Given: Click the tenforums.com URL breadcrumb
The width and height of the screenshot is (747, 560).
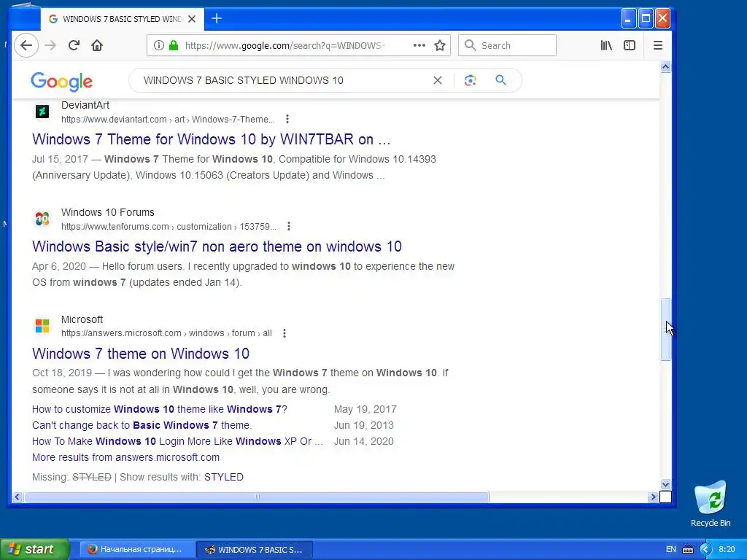Looking at the screenshot, I should [x=169, y=227].
